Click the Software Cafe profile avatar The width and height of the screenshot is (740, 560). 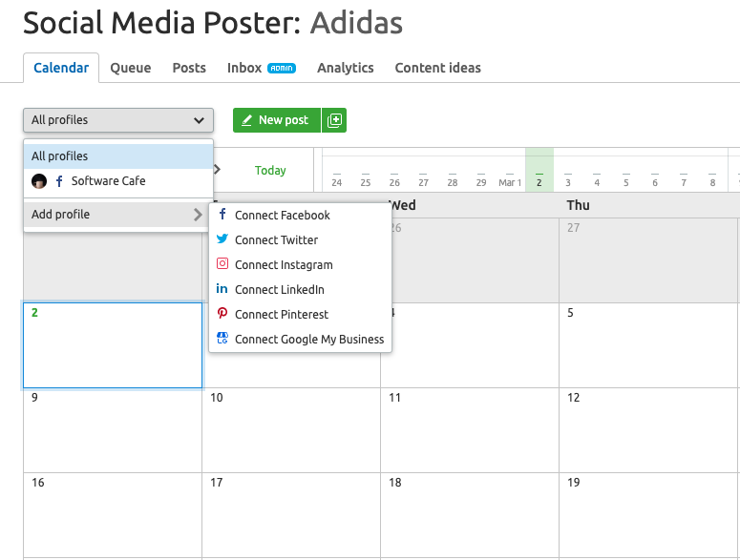click(39, 181)
